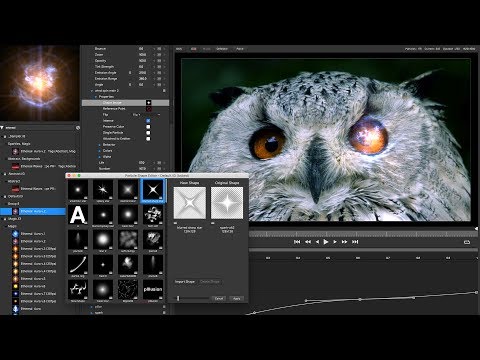
Task: Expand the Colors section
Action: pyautogui.click(x=99, y=151)
